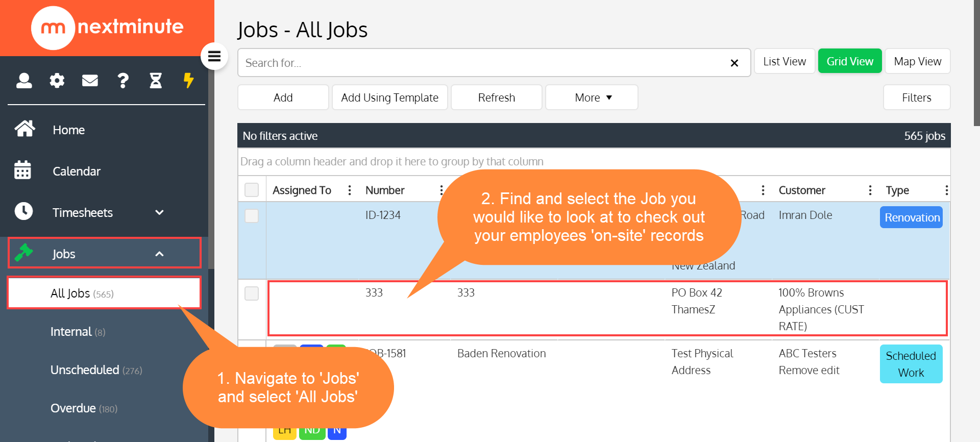The width and height of the screenshot is (980, 442).
Task: Go to Home in sidebar
Action: click(68, 130)
